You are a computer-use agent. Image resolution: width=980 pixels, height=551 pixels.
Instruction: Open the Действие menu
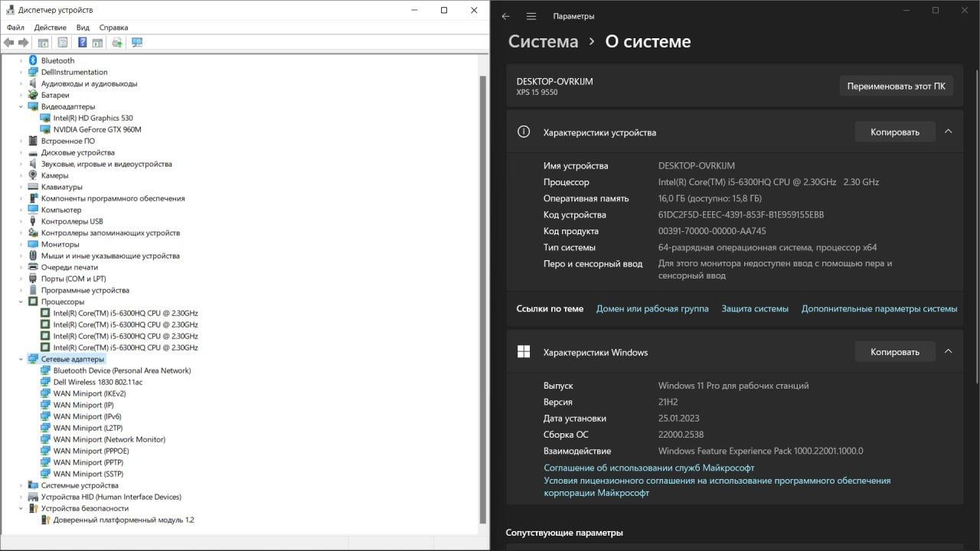50,28
